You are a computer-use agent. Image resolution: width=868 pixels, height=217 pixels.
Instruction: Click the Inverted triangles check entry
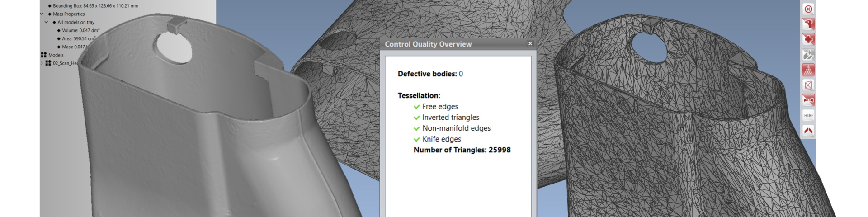450,118
